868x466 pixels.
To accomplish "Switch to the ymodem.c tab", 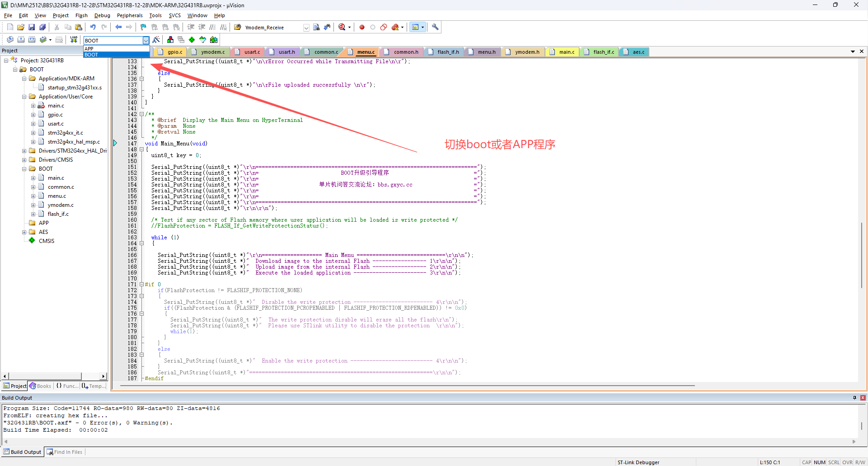I will pos(212,52).
